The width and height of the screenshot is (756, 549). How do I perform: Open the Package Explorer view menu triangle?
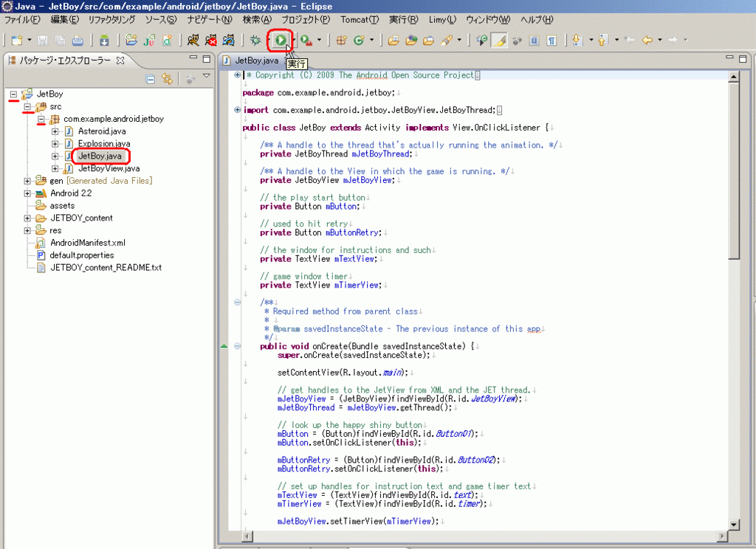207,76
